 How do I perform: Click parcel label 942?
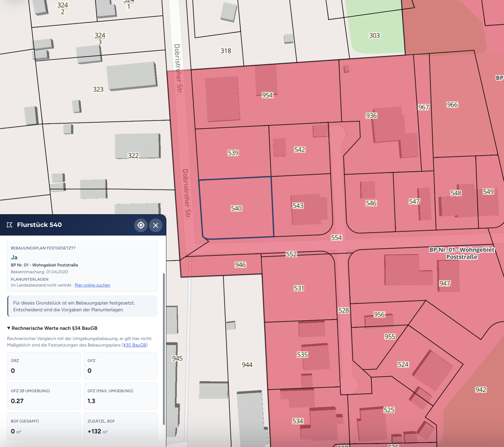(x=481, y=390)
